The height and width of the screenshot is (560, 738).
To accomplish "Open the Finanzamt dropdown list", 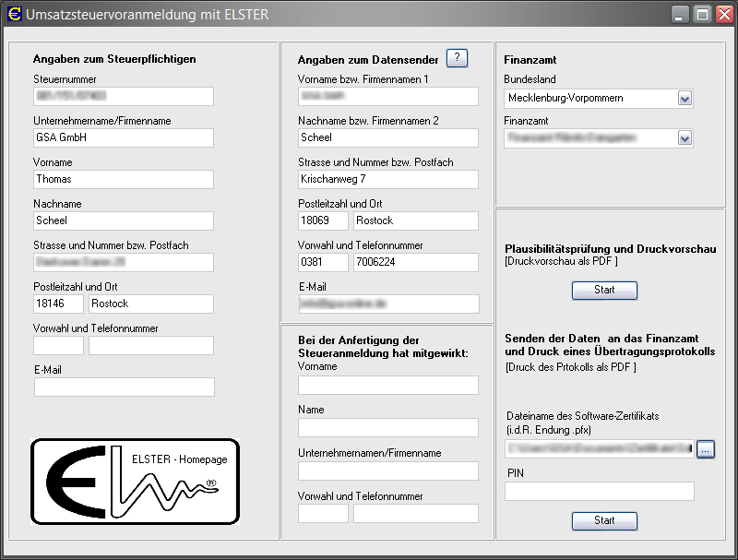I will pyautogui.click(x=684, y=137).
